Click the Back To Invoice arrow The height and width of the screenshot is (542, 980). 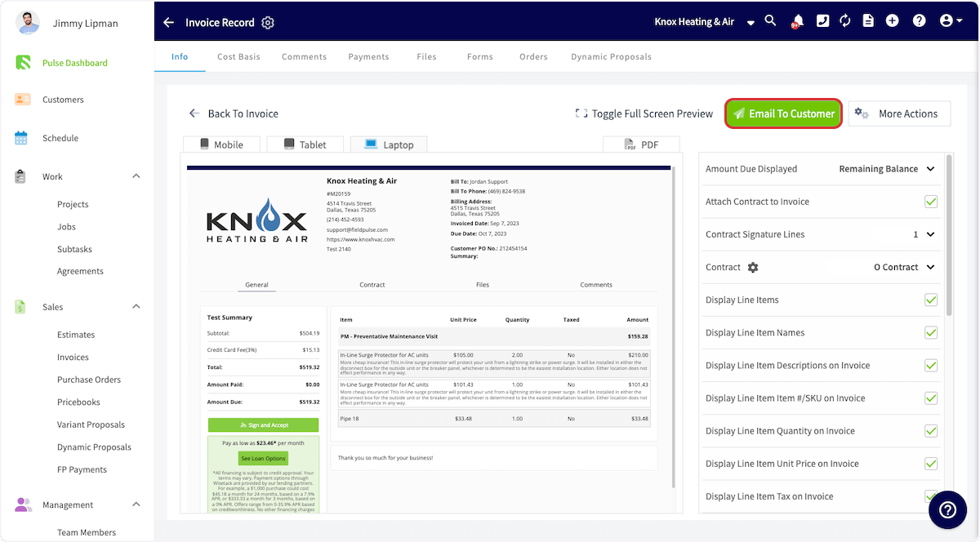pos(194,113)
